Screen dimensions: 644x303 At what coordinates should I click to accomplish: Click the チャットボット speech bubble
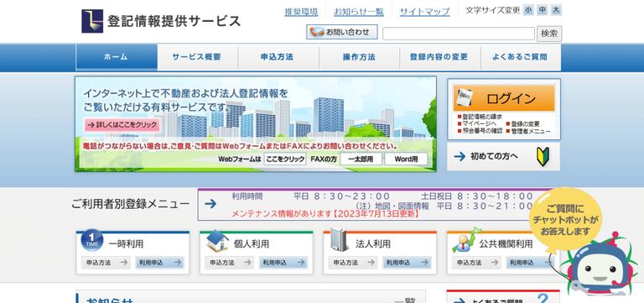[x=566, y=220]
